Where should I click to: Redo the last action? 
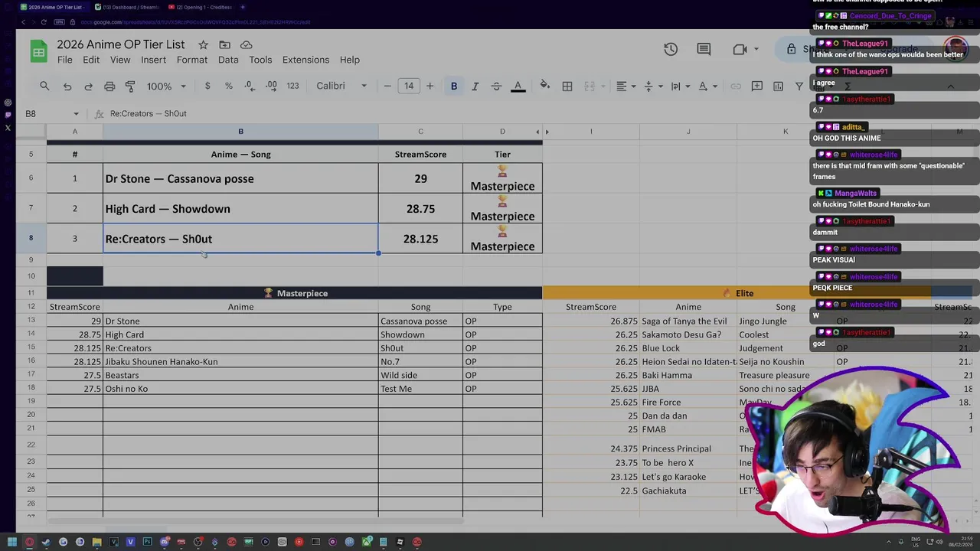88,86
